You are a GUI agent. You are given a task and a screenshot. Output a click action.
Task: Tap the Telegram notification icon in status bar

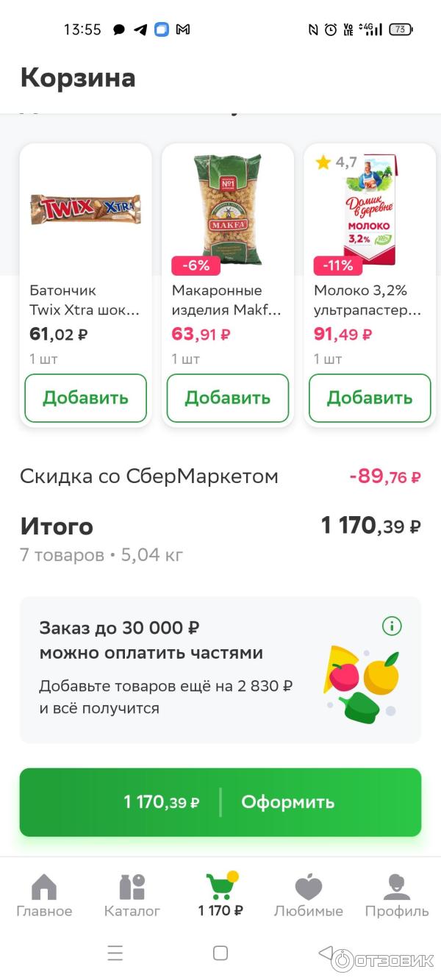click(140, 29)
